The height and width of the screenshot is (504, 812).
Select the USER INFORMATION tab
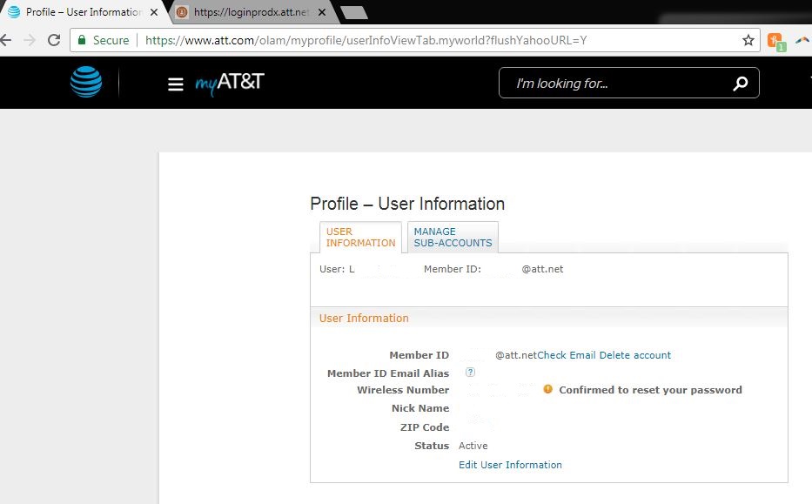click(358, 237)
